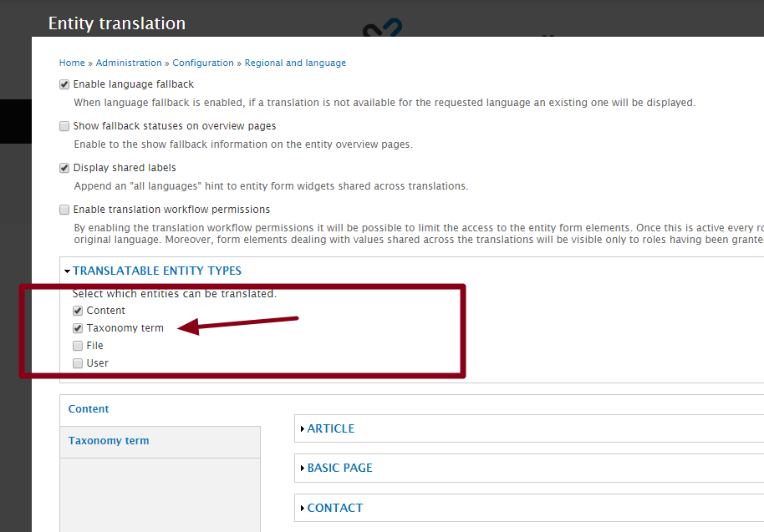Click the Enable language fallback label
This screenshot has height=532, width=764.
tap(134, 84)
